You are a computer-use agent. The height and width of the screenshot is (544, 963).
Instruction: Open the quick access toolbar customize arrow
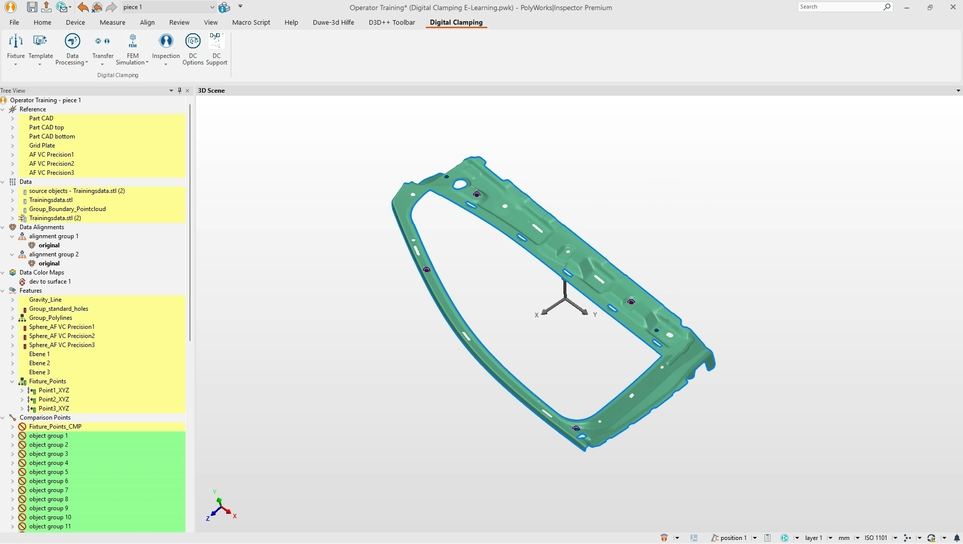click(x=240, y=7)
